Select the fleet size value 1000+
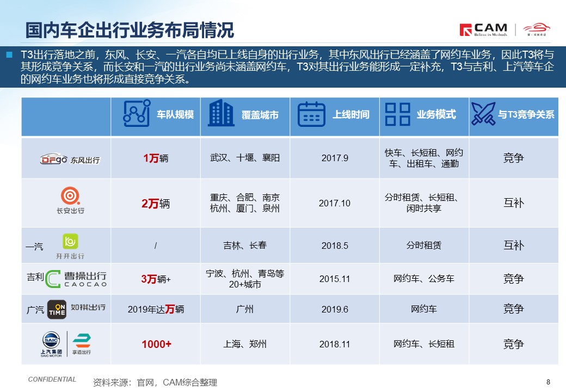This screenshot has height=392, width=566. tap(157, 344)
